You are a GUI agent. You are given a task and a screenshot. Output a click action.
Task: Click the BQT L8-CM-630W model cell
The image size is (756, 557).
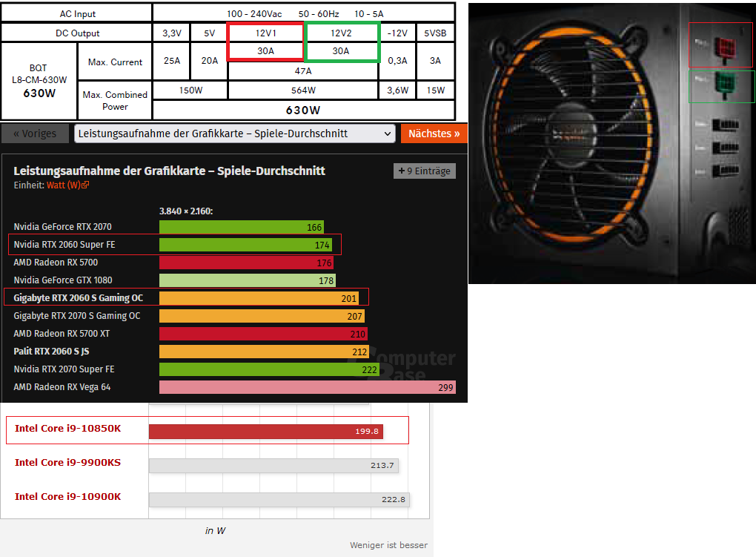39,81
